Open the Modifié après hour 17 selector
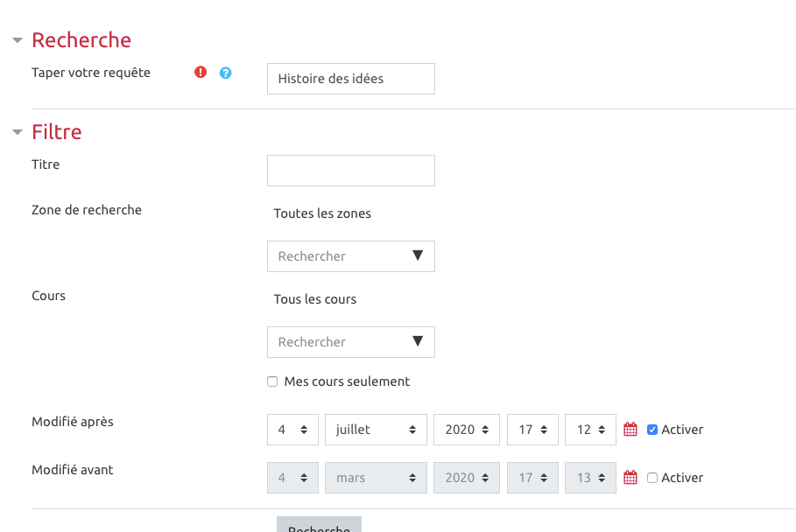 (x=532, y=430)
